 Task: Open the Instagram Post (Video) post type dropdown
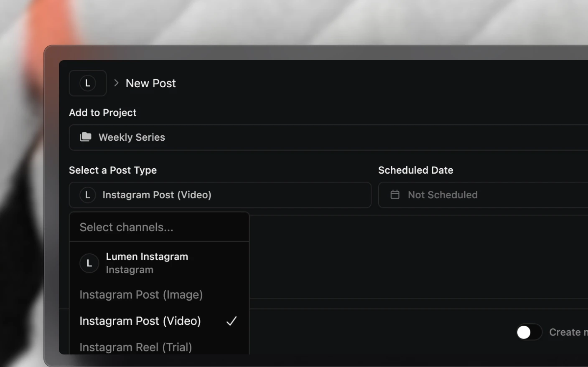click(x=220, y=195)
